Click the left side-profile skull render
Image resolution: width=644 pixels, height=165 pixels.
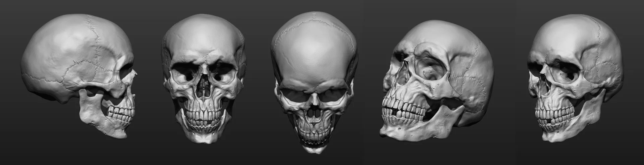[79, 74]
